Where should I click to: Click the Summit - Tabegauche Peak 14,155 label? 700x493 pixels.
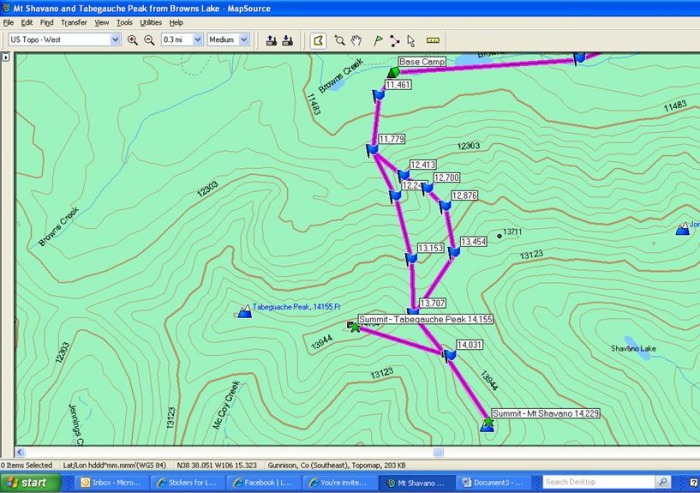tap(426, 319)
